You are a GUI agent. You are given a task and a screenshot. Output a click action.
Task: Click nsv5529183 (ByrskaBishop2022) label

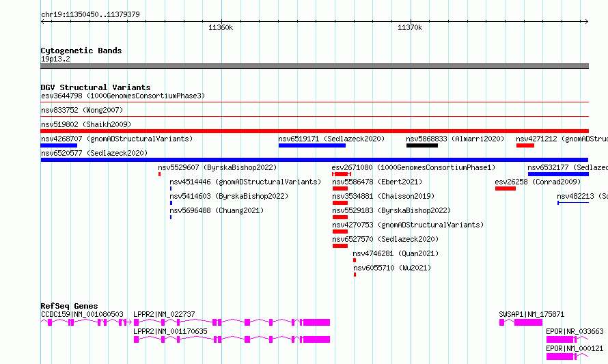(x=391, y=210)
